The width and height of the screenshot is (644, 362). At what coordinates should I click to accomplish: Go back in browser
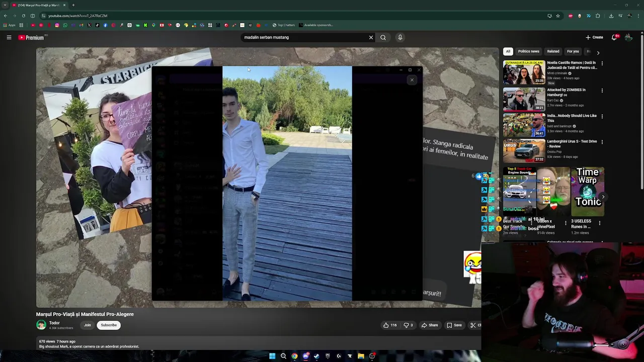5,16
